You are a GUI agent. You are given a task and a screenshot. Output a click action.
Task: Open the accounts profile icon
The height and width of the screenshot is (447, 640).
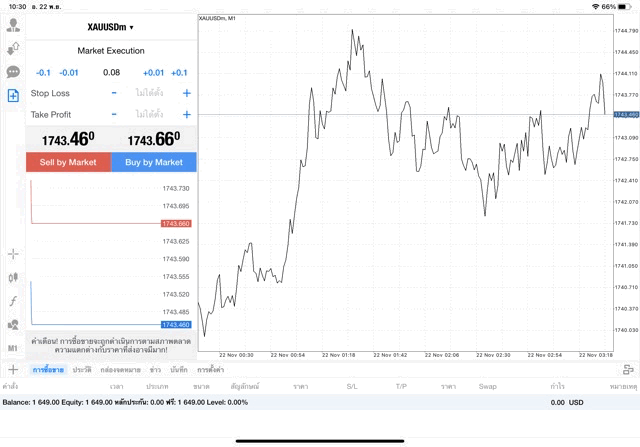[13, 25]
